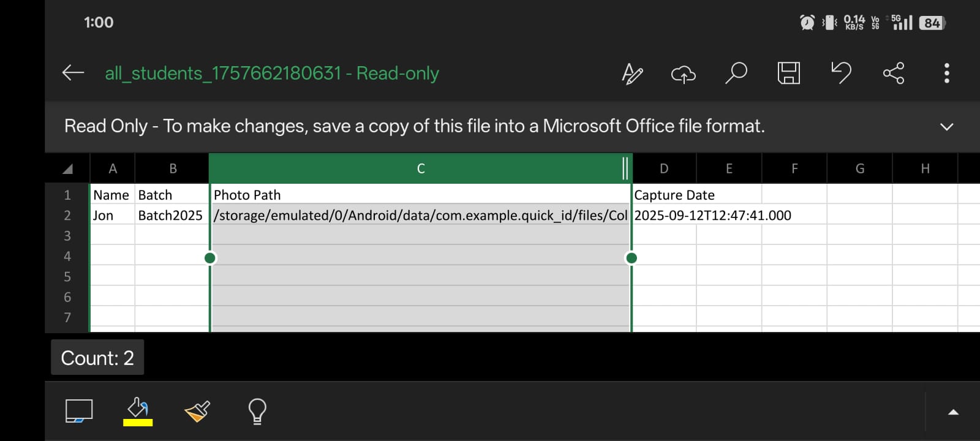Select row 5 header
Image resolution: width=980 pixels, height=441 pixels.
67,277
